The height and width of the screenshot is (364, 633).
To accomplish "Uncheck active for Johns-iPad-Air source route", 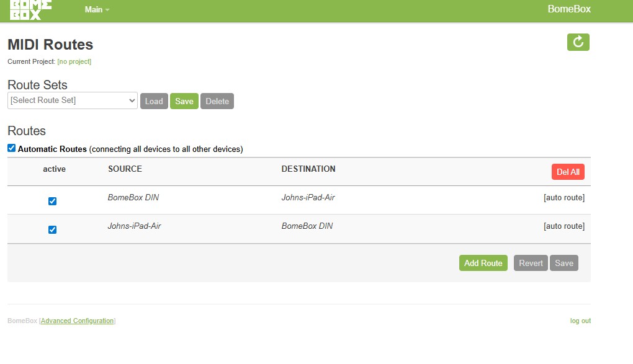I will coord(53,229).
